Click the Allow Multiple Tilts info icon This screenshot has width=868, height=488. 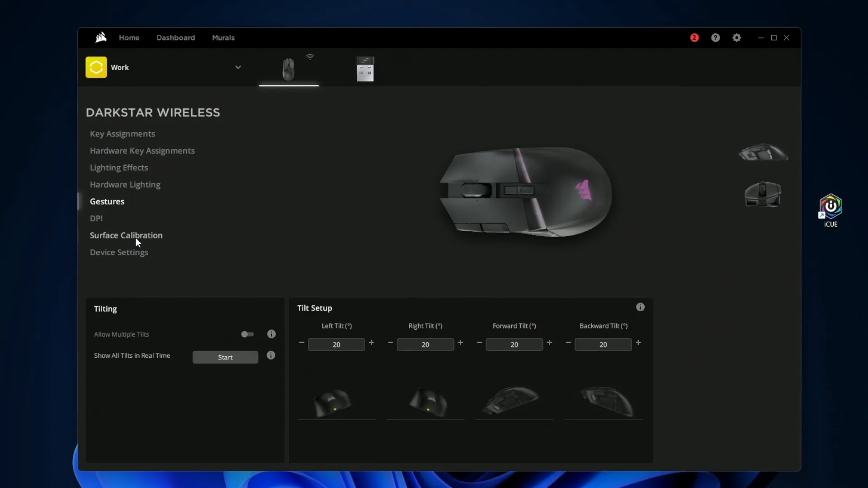tap(271, 334)
